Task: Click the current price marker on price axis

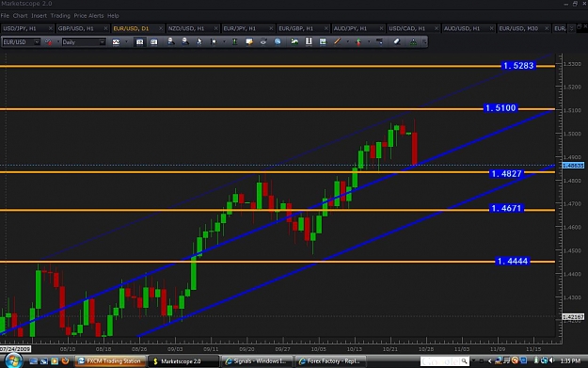Action: coord(573,166)
